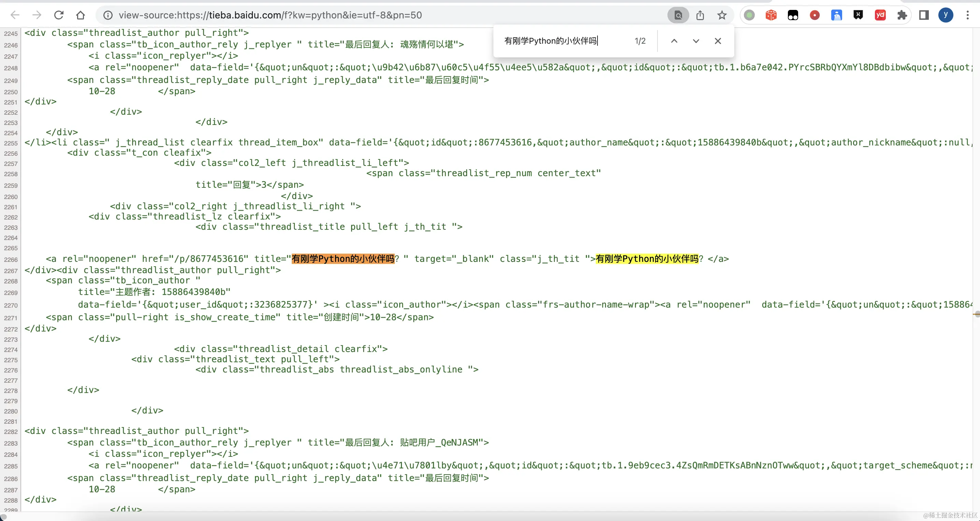This screenshot has width=980, height=521.
Task: Click the orange highlighted search match
Action: 343,259
